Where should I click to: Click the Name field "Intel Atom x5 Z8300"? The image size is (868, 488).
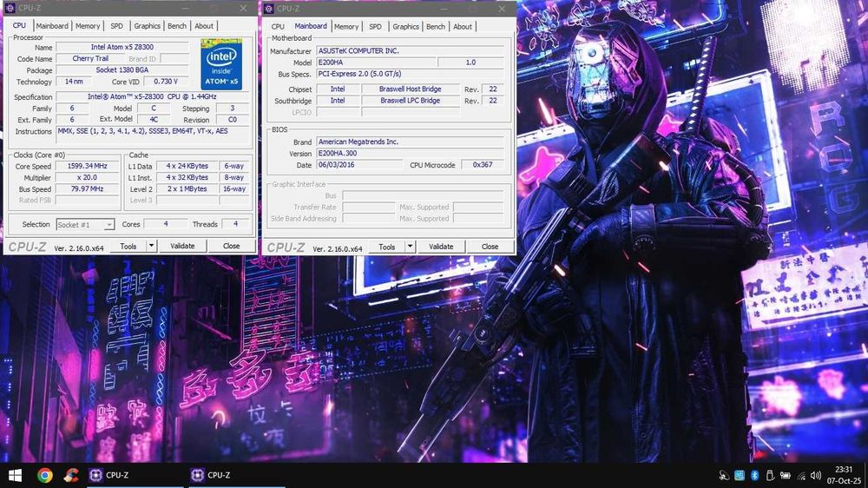pos(122,47)
